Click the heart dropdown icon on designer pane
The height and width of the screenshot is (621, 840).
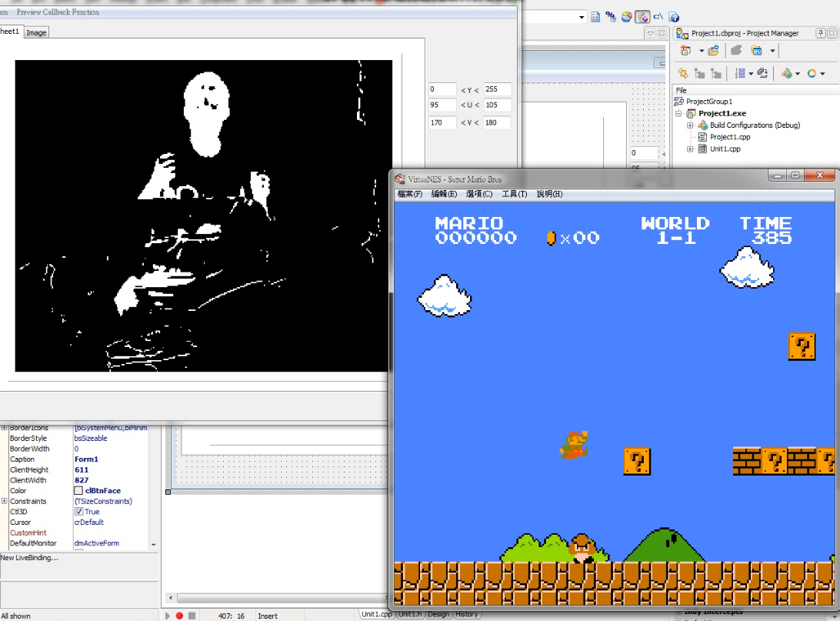coord(650,33)
